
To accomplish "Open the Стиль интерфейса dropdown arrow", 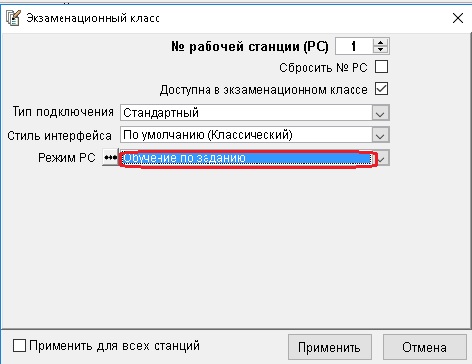I will coord(380,135).
